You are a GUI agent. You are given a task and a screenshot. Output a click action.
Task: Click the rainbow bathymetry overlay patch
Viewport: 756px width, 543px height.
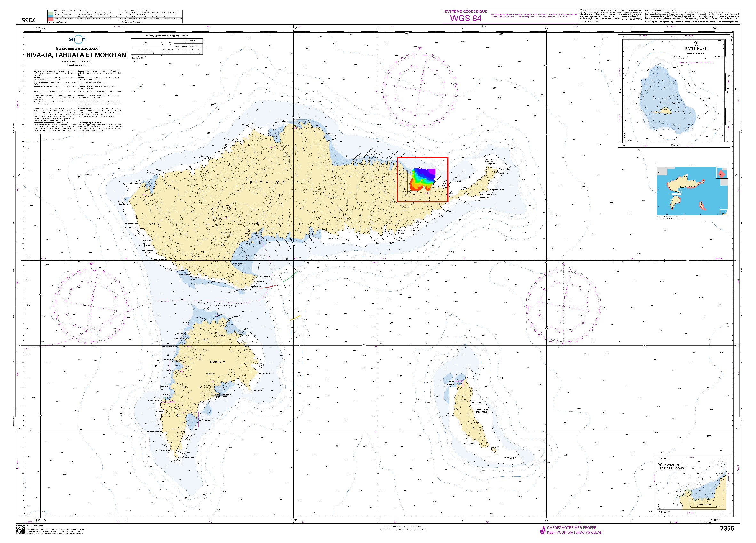422,179
